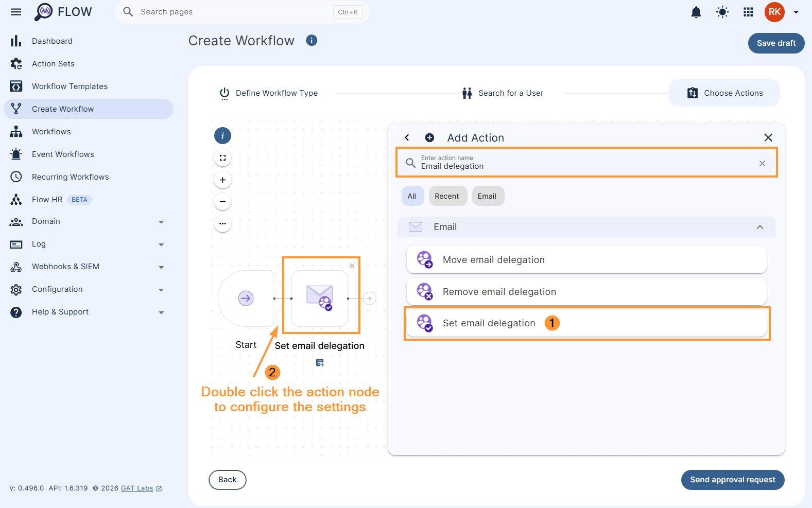Choose Move email delegation action
This screenshot has width=812, height=508.
tap(586, 260)
